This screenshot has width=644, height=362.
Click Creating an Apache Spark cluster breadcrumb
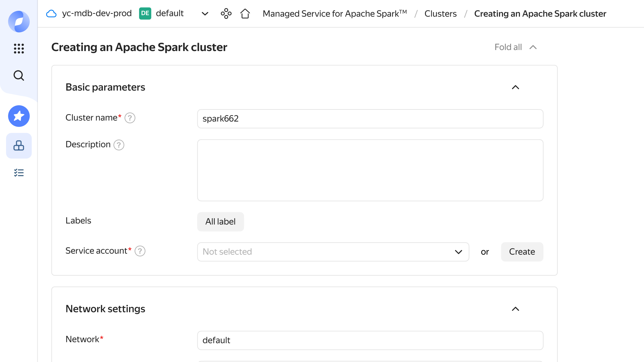click(x=540, y=14)
